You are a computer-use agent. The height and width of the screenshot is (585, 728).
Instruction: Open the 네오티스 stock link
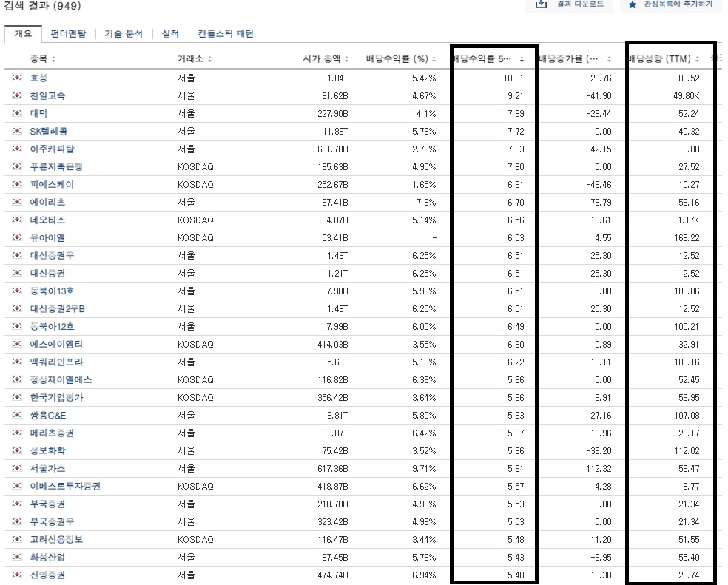click(47, 220)
